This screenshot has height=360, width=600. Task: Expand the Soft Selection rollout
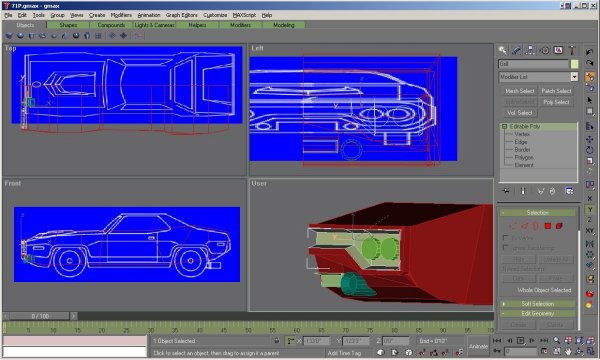538,304
